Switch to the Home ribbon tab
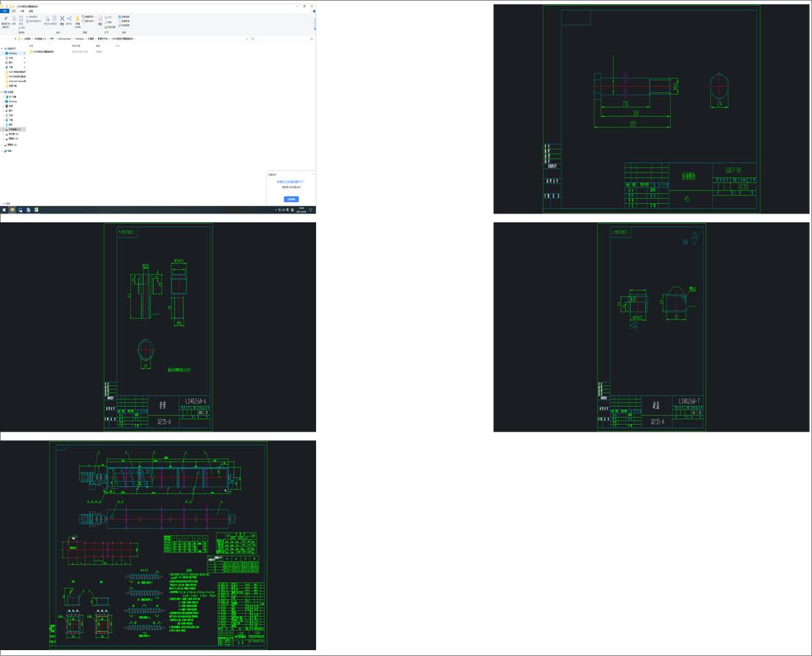Viewport: 812px width, 656px height. click(x=13, y=11)
